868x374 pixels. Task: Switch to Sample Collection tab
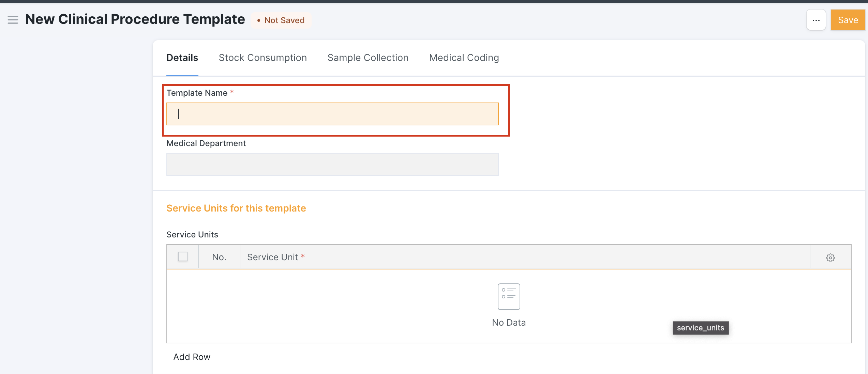pos(368,58)
